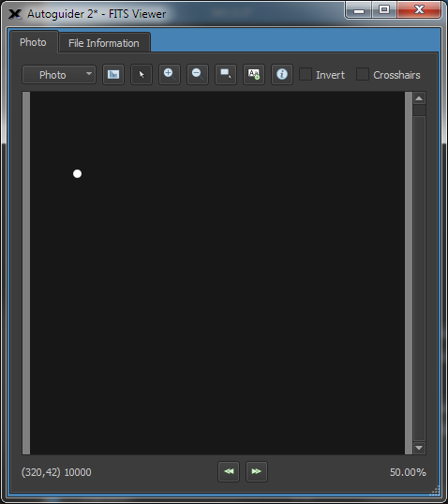Open the blue info icon
The image size is (448, 504).
(282, 75)
